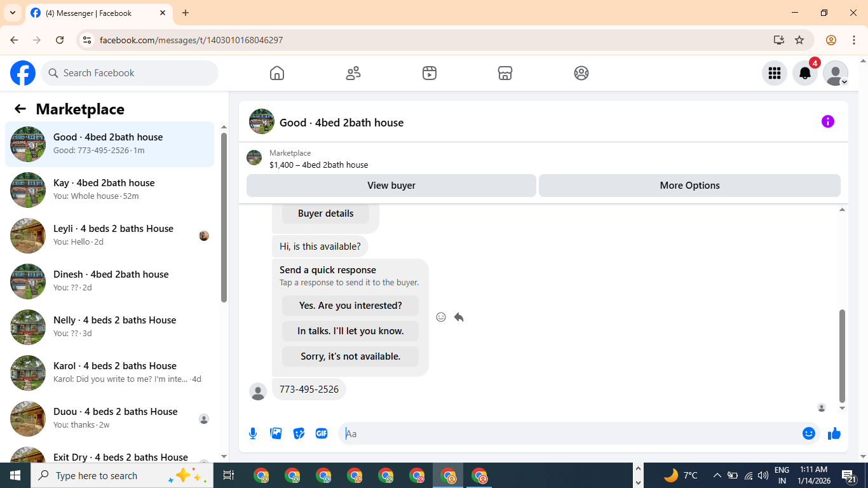The width and height of the screenshot is (868, 488).
Task: Show hidden system tray icons
Action: 717,475
